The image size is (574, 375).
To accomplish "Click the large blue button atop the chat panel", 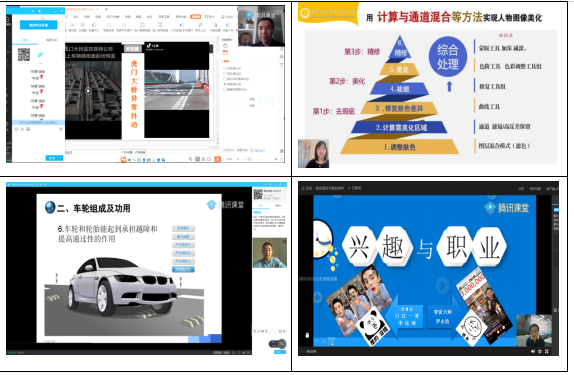I will [38, 25].
